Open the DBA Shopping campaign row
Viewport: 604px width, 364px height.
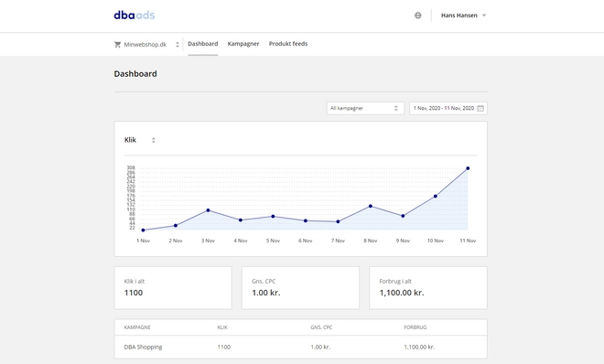tap(300, 347)
